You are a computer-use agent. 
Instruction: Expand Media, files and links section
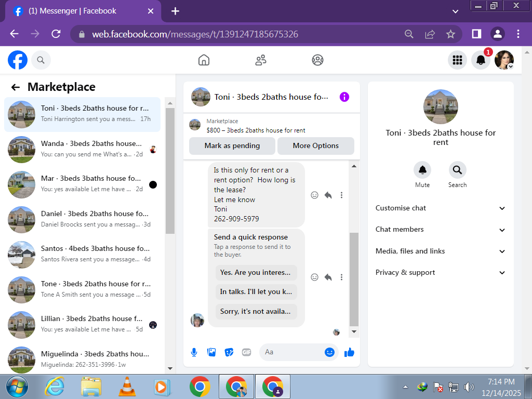click(x=441, y=251)
